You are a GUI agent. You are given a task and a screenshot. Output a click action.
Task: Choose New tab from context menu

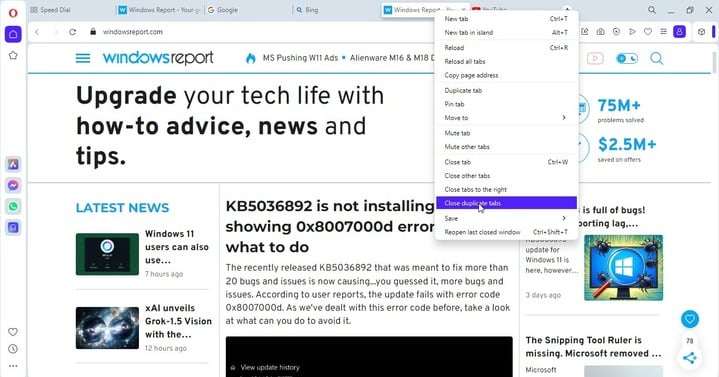[506, 19]
